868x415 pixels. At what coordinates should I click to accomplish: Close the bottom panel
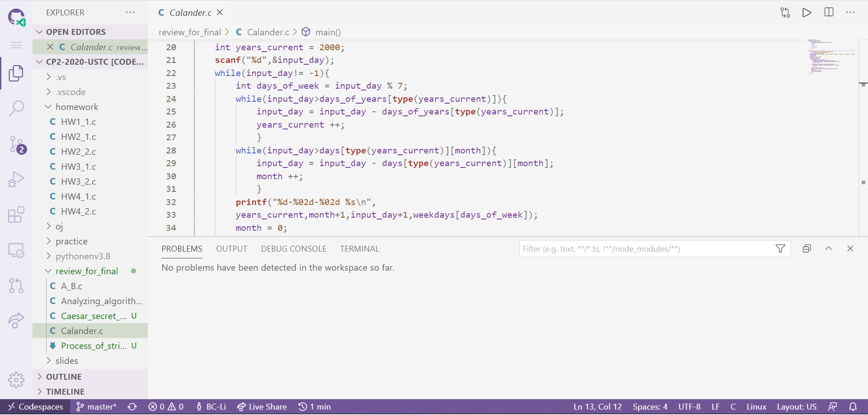[850, 248]
